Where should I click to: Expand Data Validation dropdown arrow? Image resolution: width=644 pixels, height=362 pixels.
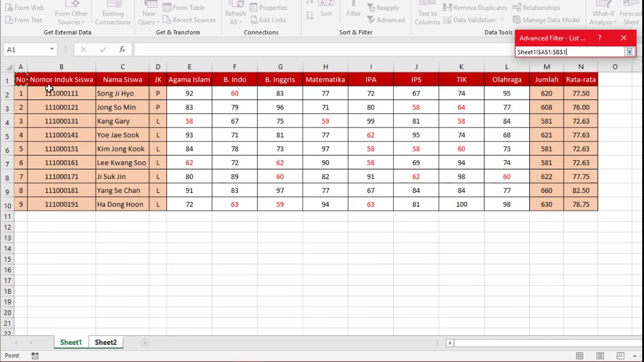502,20
